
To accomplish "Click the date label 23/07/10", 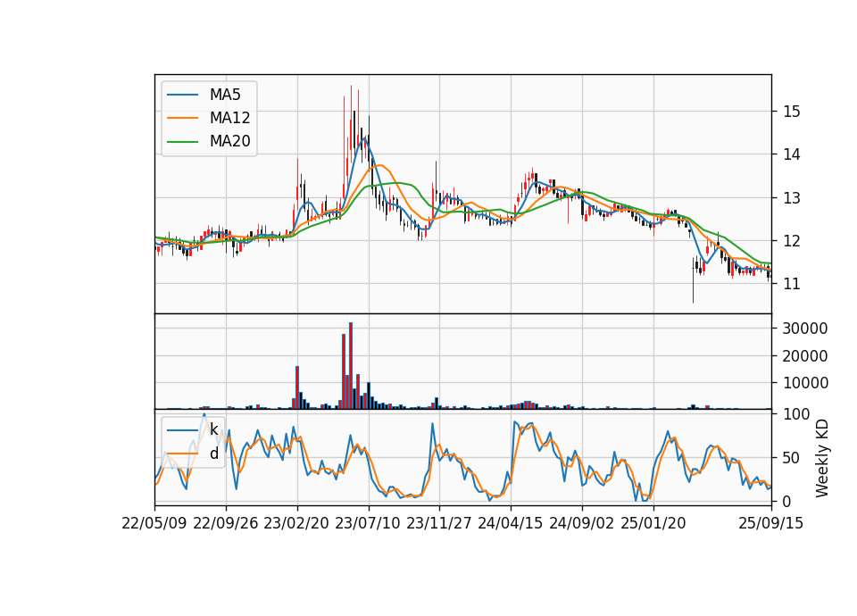I will point(368,523).
